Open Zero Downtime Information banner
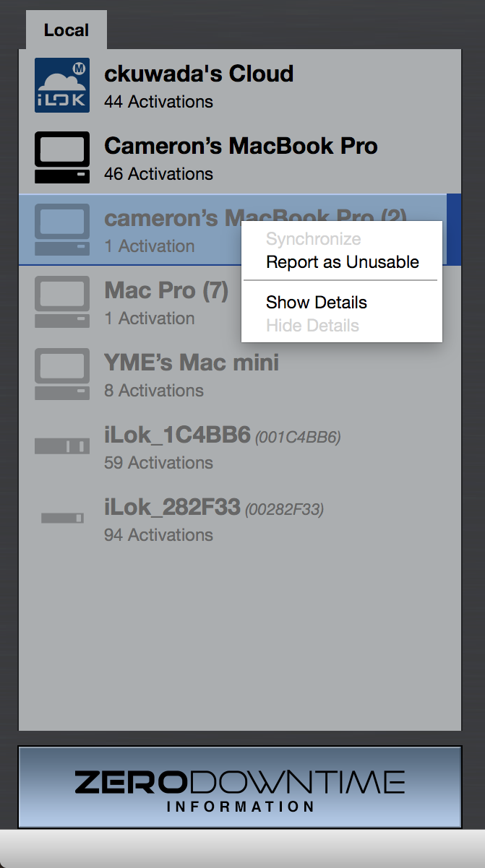Screen dimensions: 485x868 [240, 787]
